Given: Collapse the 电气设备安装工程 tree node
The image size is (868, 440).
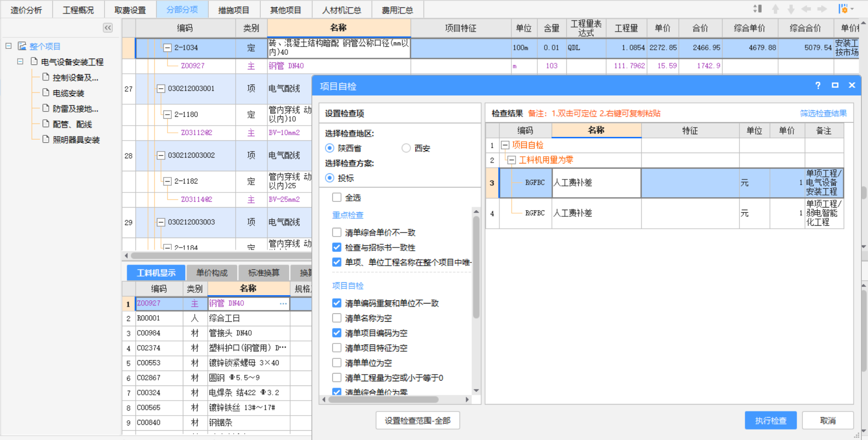Looking at the screenshot, I should (20, 61).
